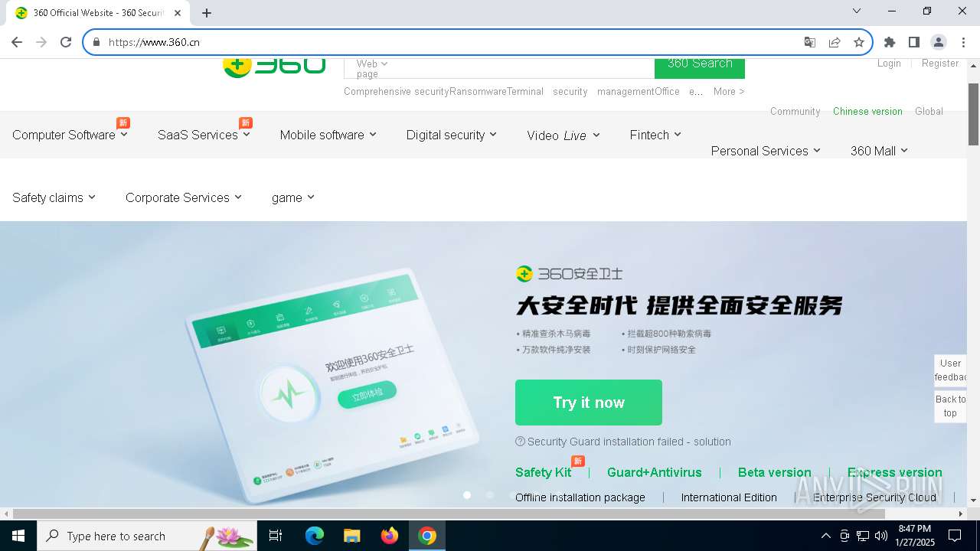Show hidden system tray icons
The image size is (980, 551).
pyautogui.click(x=825, y=536)
